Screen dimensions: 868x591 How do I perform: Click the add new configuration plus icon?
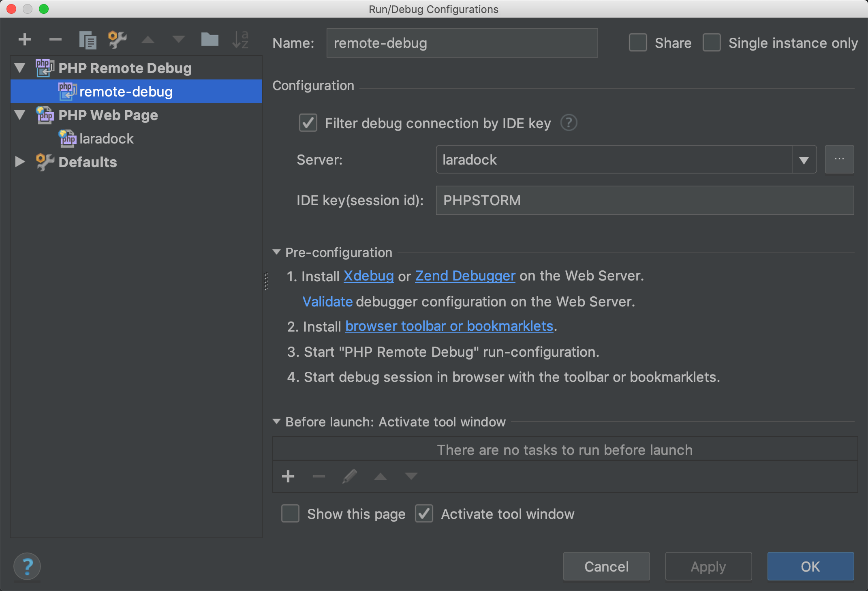pyautogui.click(x=25, y=40)
